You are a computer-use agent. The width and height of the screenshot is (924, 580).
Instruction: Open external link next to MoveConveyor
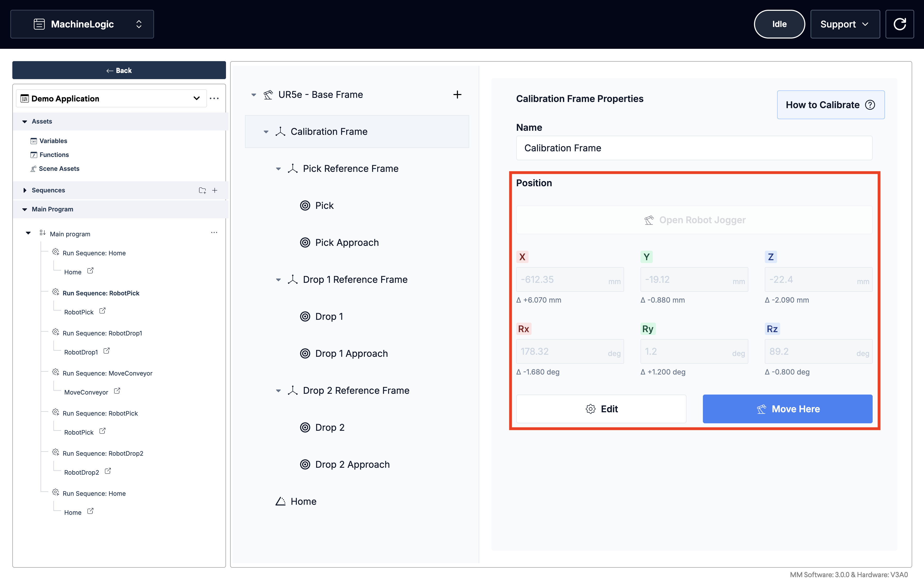[117, 391]
